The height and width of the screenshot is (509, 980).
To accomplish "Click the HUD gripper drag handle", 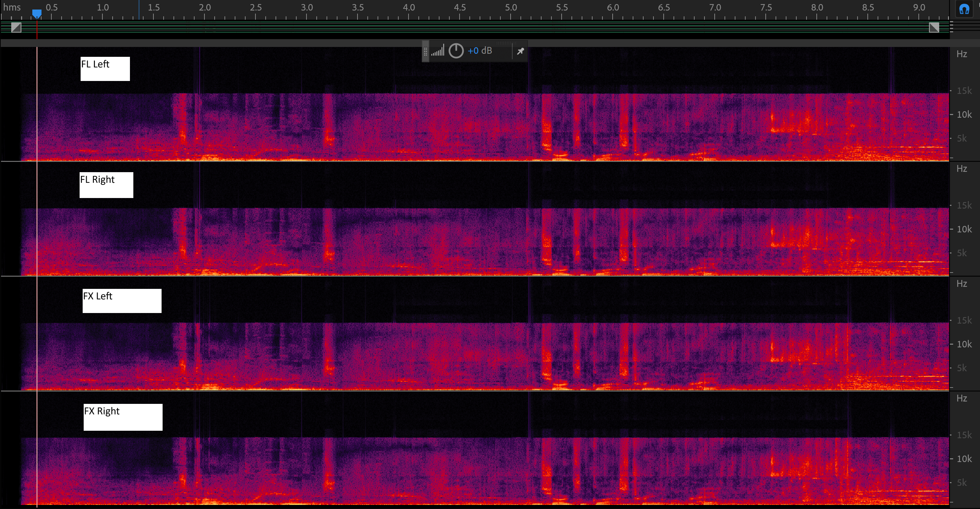I will pyautogui.click(x=425, y=51).
